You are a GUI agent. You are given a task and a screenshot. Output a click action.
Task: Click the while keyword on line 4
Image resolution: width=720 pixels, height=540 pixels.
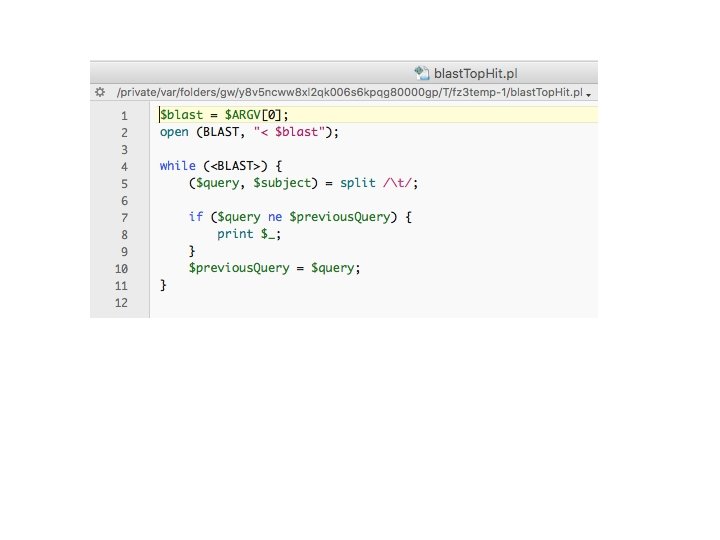point(178,166)
